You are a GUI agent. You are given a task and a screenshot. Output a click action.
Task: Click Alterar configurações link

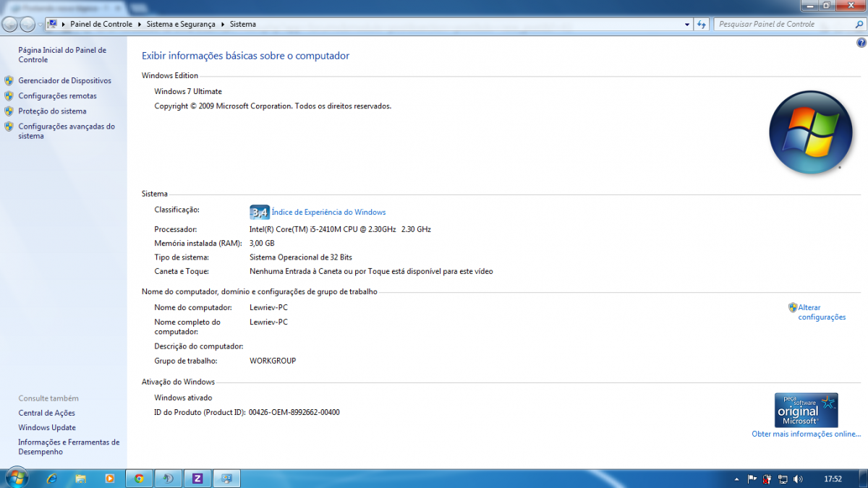[822, 312]
